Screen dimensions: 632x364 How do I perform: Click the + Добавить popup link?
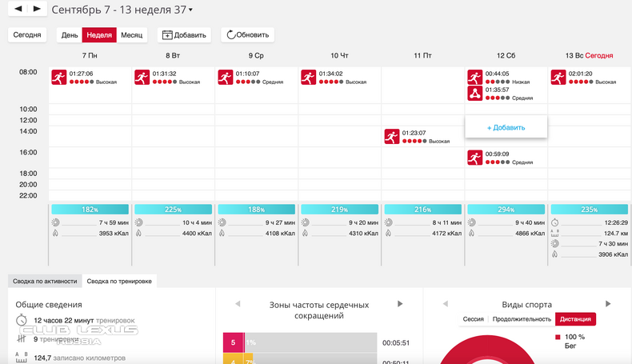(506, 127)
